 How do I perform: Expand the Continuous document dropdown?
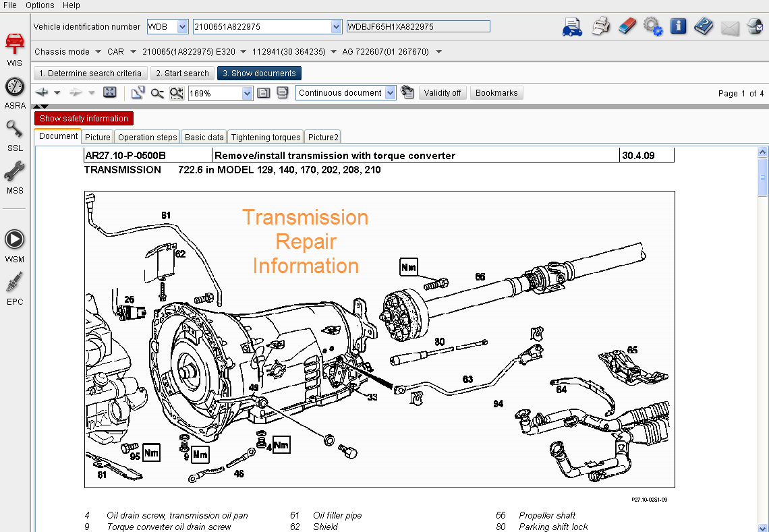click(390, 93)
